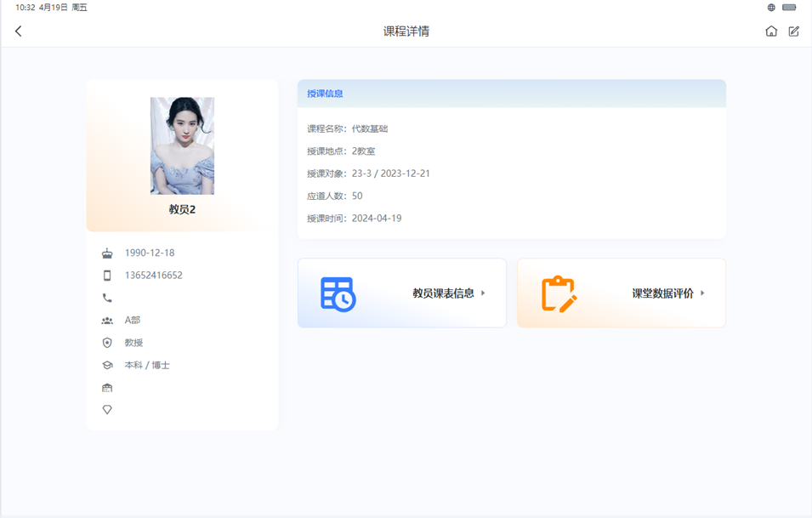Select the 授课信息 section header

pyautogui.click(x=512, y=94)
